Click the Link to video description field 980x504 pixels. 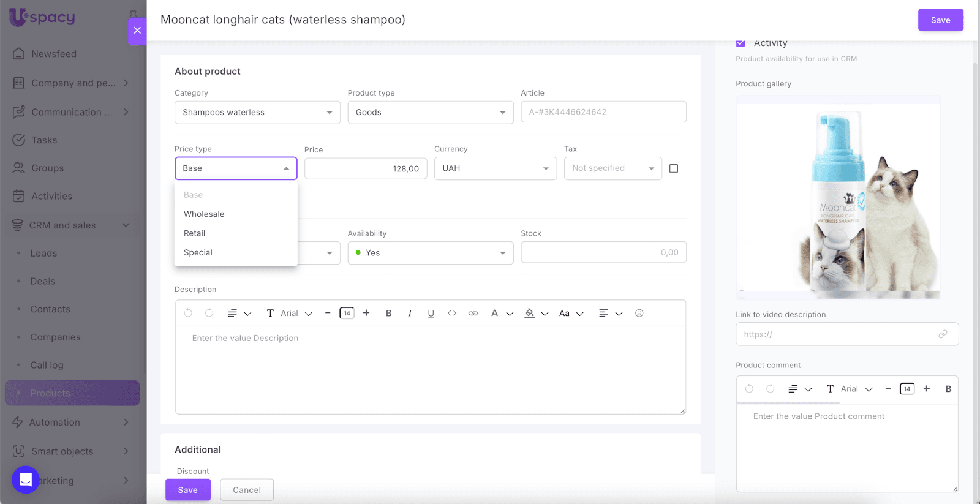[839, 334]
